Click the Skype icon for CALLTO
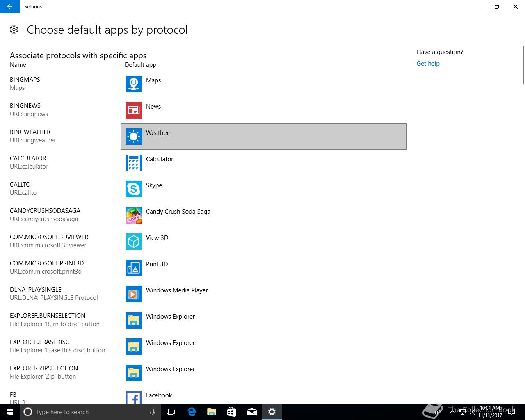This screenshot has width=525, height=420. click(134, 189)
